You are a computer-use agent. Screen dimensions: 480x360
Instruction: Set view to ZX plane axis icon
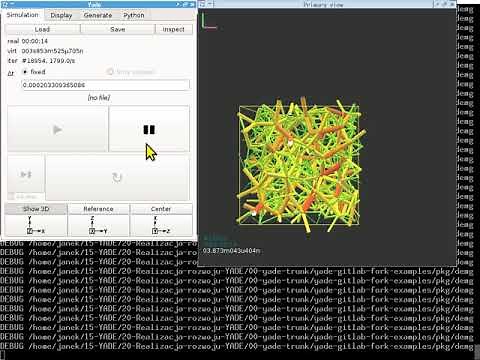161,225
